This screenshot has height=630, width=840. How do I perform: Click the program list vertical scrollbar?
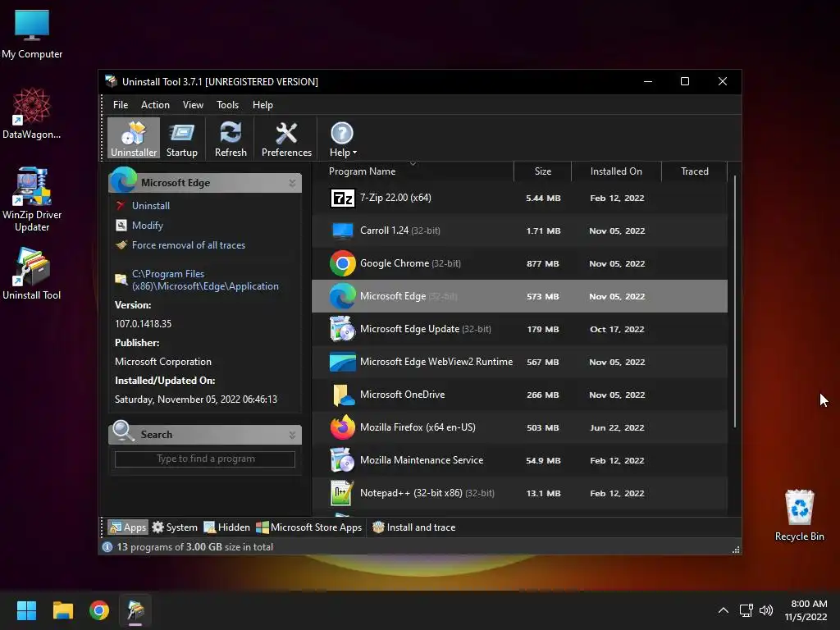point(734,302)
